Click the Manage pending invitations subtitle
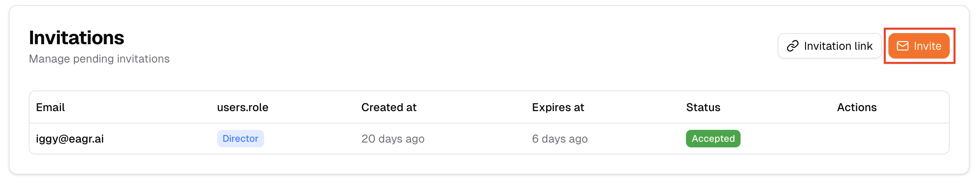 (x=99, y=59)
